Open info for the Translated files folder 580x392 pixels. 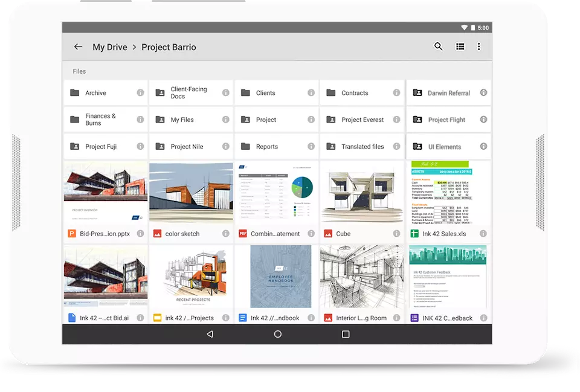coord(396,146)
